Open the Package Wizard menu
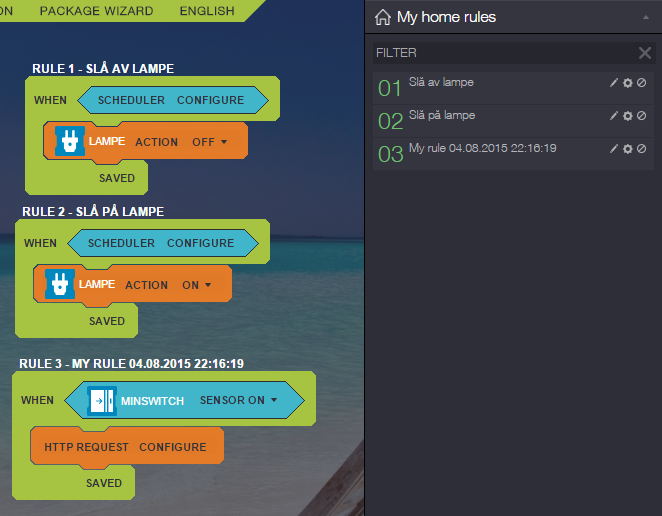Viewport: 662px width, 516px height. [x=97, y=11]
